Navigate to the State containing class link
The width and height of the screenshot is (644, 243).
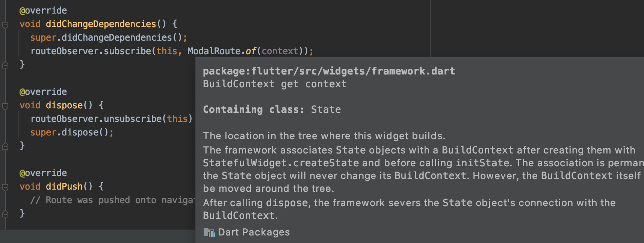pos(325,109)
